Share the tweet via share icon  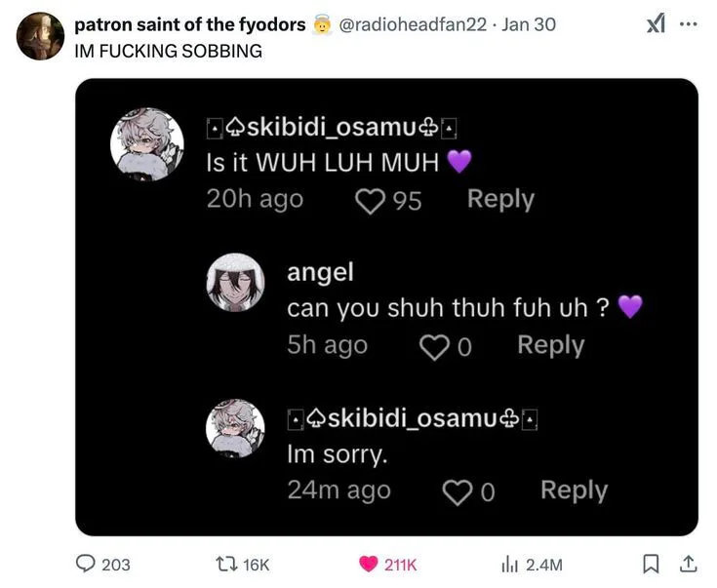688,564
